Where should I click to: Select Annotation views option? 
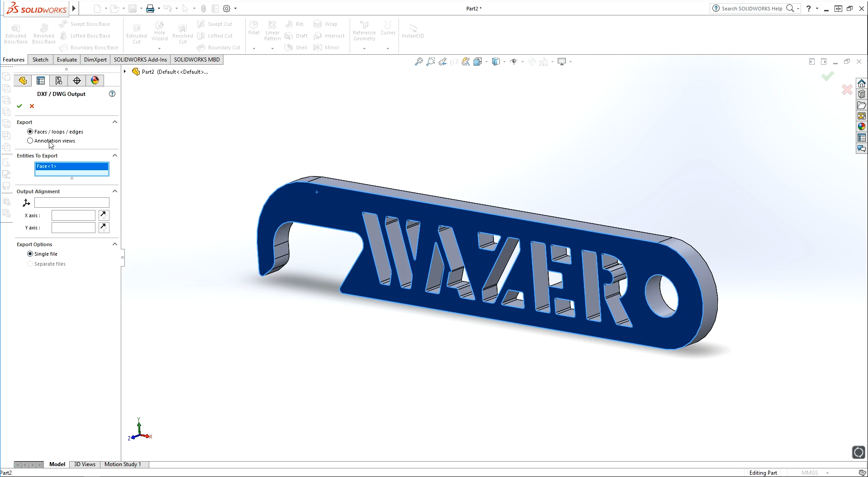(x=51, y=141)
